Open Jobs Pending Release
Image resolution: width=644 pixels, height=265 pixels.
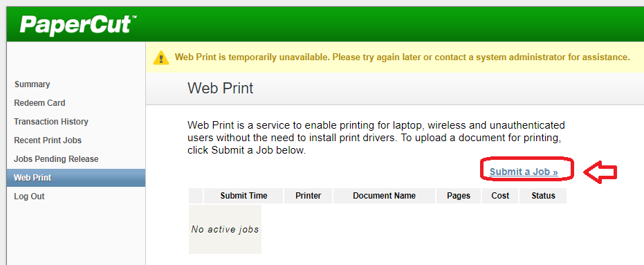56,159
